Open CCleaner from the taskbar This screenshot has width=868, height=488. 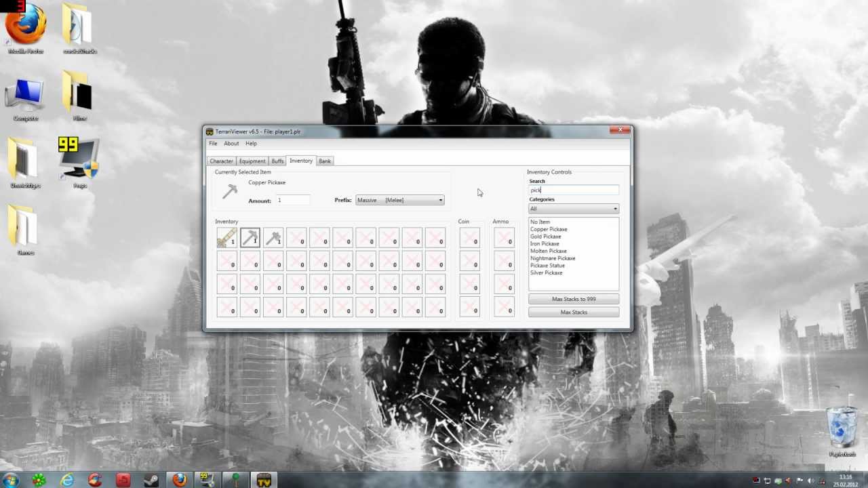(95, 479)
